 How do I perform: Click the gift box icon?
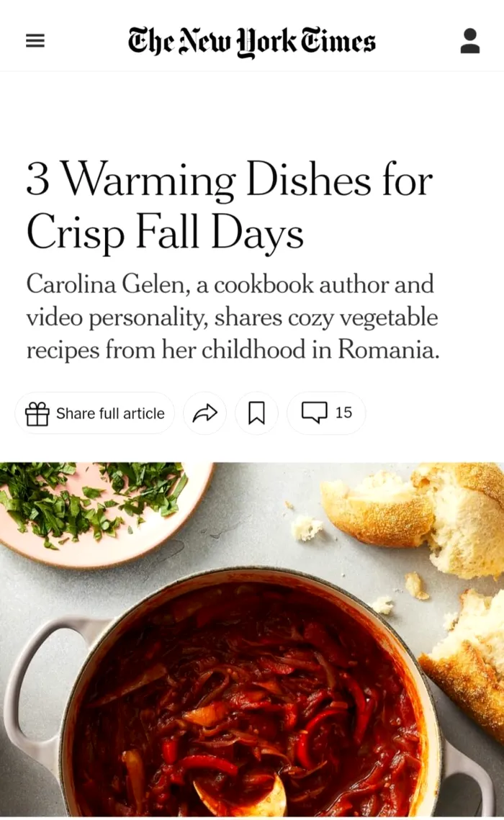coord(37,414)
